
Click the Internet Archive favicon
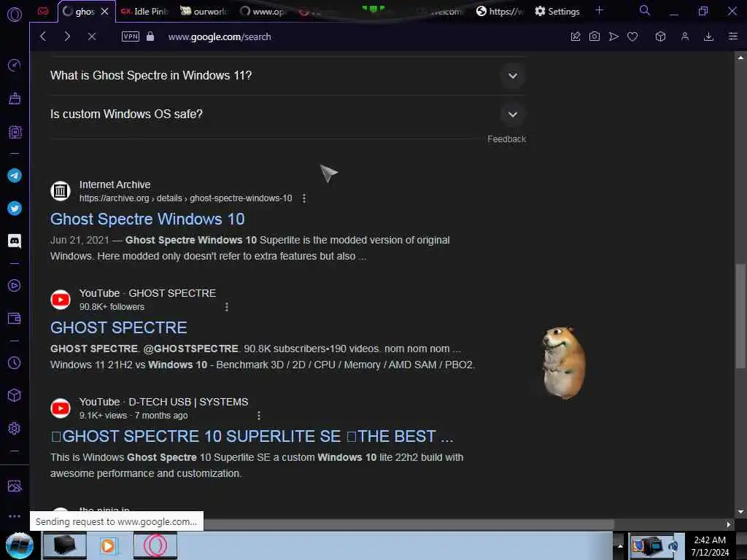(x=61, y=191)
